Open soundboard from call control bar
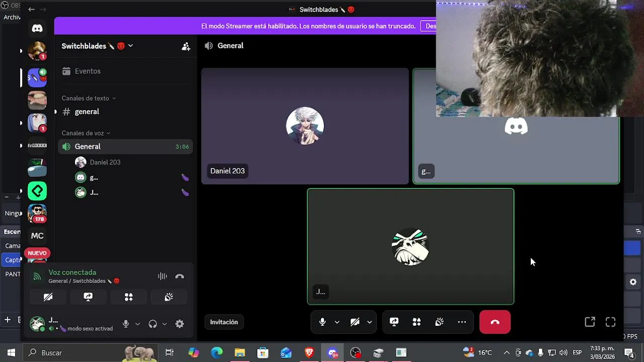644x362 pixels. [x=439, y=322]
